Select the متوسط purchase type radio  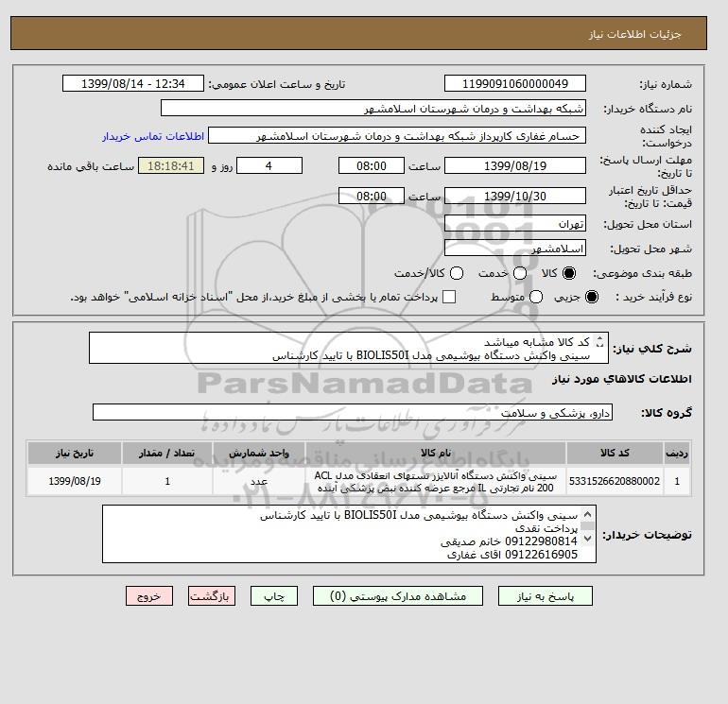pyautogui.click(x=536, y=297)
